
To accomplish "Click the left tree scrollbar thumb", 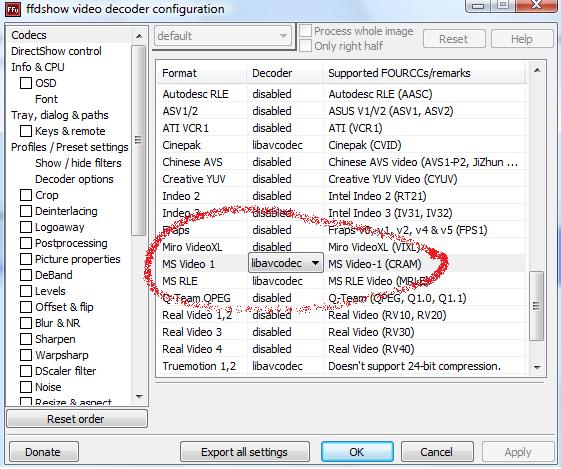I will 138,140.
